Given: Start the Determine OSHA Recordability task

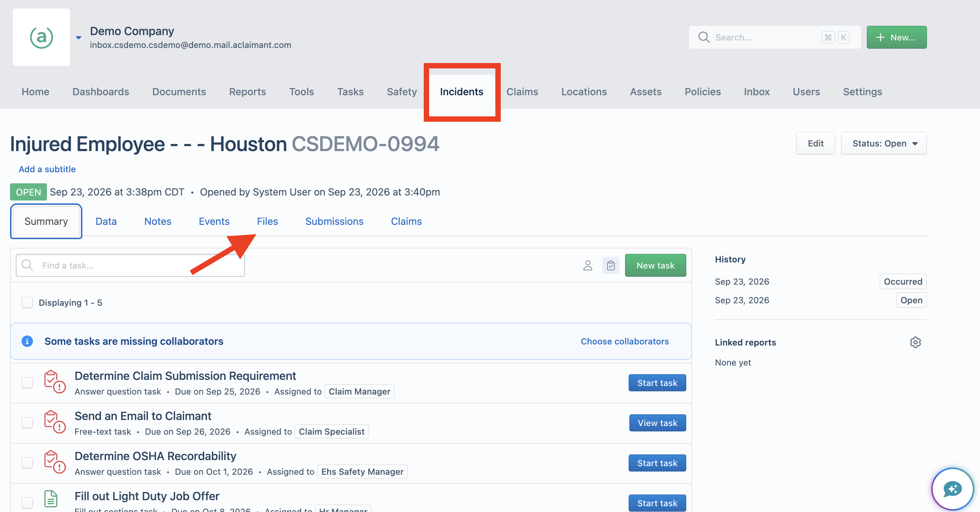Looking at the screenshot, I should coord(657,463).
